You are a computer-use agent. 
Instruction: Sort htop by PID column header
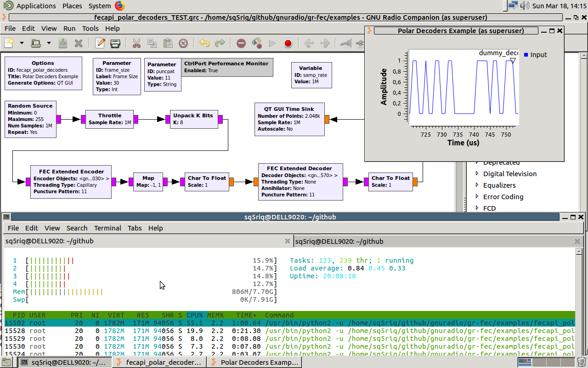click(x=19, y=315)
